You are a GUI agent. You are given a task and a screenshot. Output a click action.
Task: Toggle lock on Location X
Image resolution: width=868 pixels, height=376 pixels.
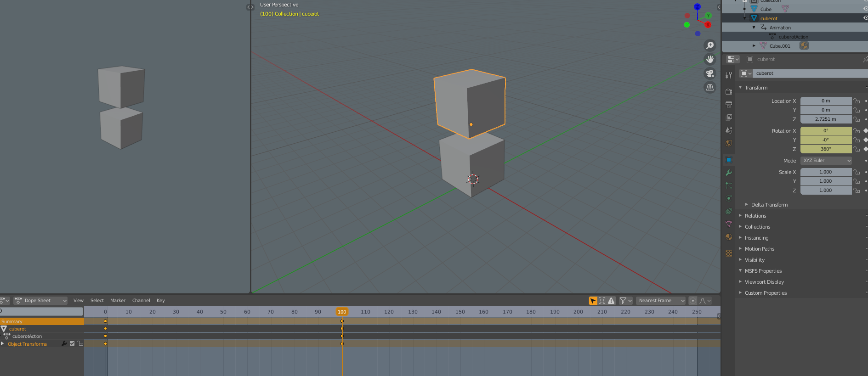click(857, 101)
